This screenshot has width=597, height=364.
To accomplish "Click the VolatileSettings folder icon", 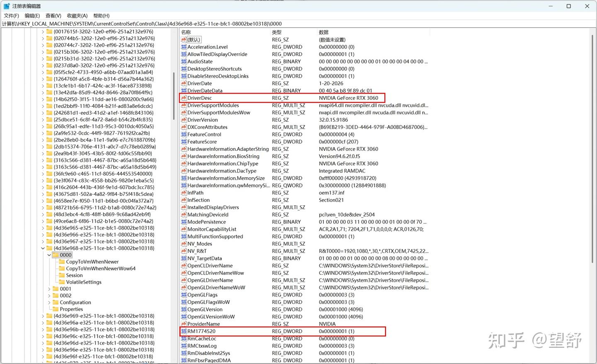I will pyautogui.click(x=62, y=282).
